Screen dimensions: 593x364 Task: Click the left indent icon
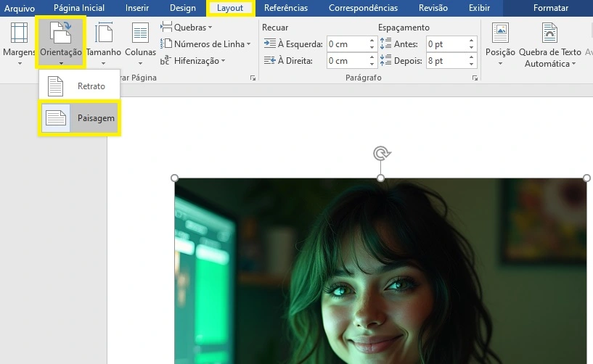270,44
